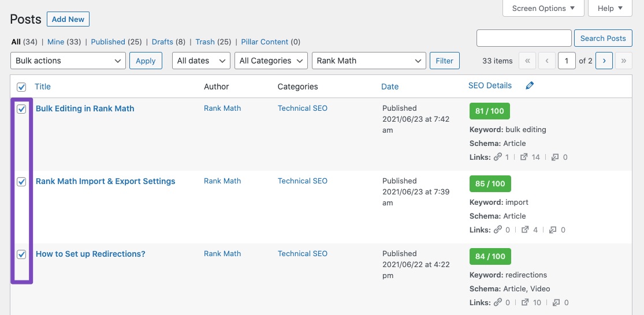This screenshot has width=644, height=315.
Task: Click the 'Keyword: bulk editing' text
Action: (508, 130)
